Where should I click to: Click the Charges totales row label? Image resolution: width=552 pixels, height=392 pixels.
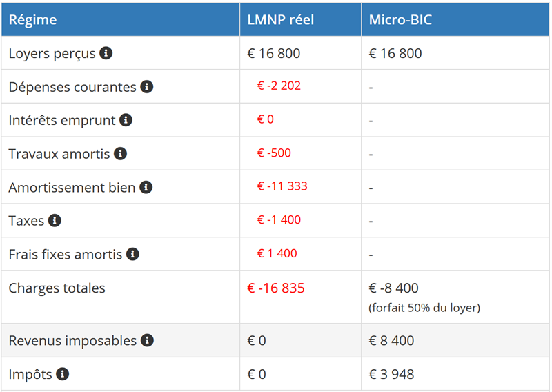57,288
